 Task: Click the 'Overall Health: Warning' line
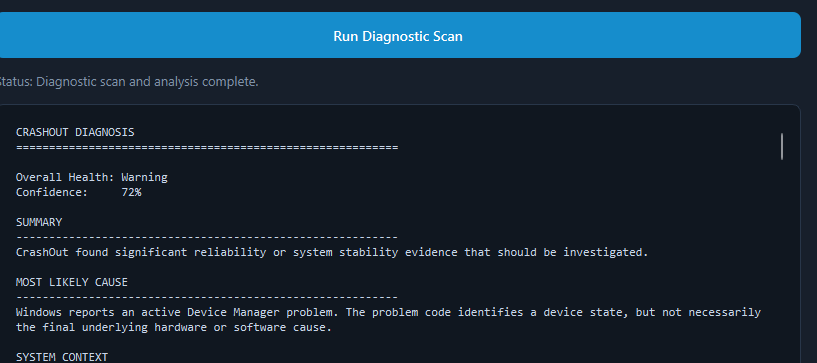coord(92,177)
